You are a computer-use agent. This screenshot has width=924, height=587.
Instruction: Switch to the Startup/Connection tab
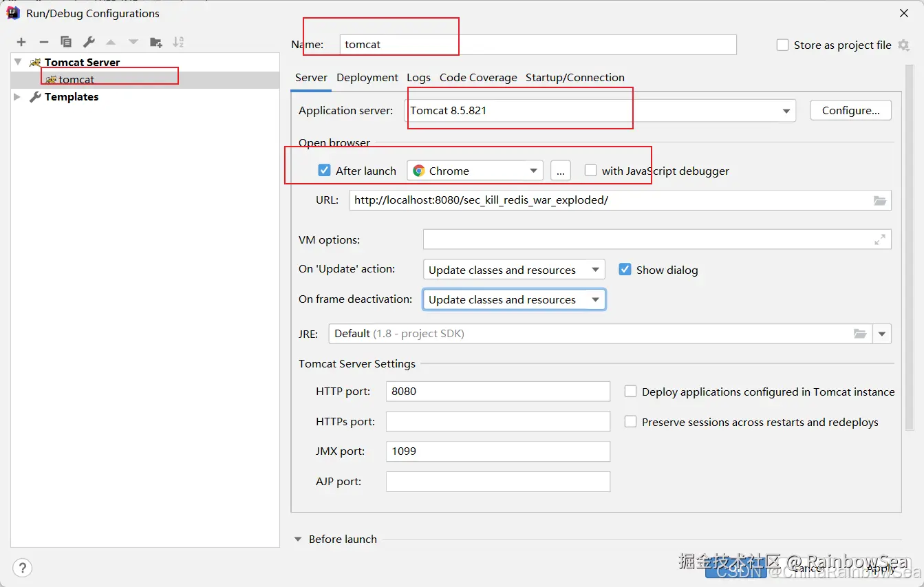(575, 77)
